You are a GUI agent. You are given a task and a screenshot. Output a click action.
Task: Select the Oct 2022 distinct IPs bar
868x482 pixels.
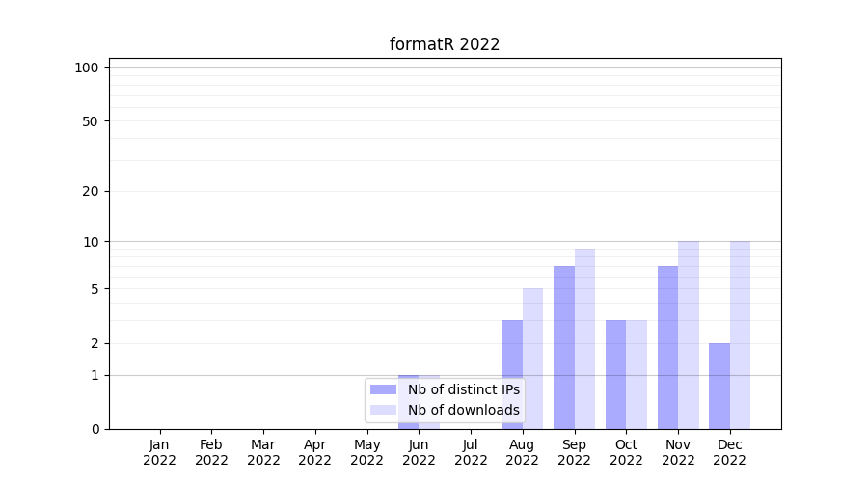pos(615,374)
